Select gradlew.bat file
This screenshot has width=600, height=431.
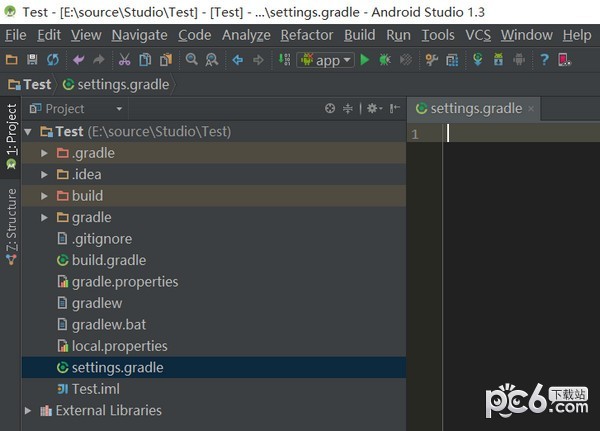click(x=214, y=325)
